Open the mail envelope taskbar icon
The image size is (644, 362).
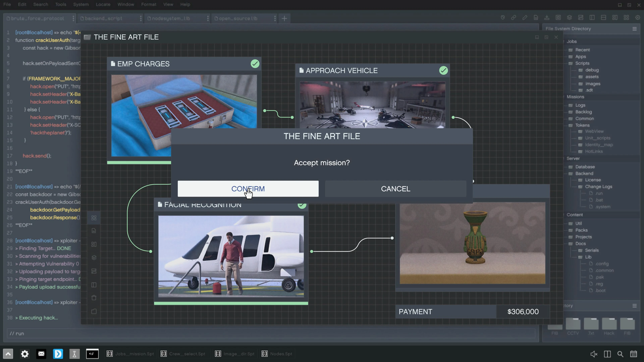pyautogui.click(x=41, y=354)
